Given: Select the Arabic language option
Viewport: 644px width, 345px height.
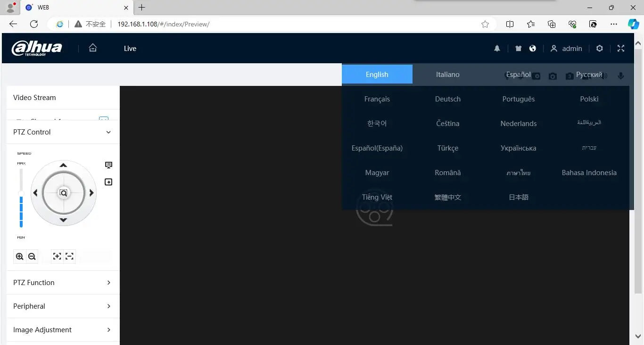Looking at the screenshot, I should pyautogui.click(x=589, y=123).
